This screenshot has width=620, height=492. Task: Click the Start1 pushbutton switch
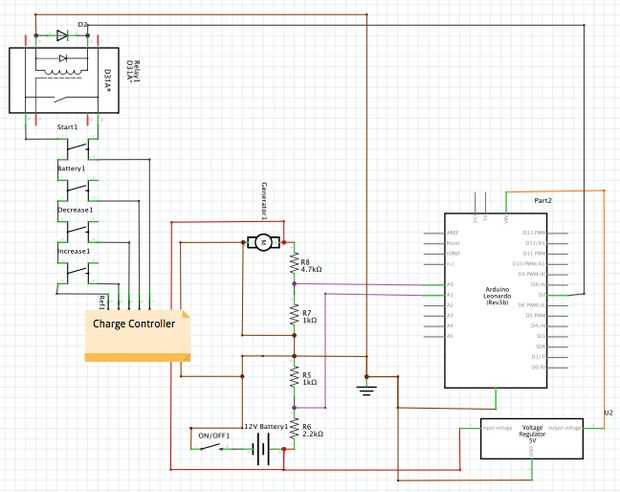coord(78,149)
